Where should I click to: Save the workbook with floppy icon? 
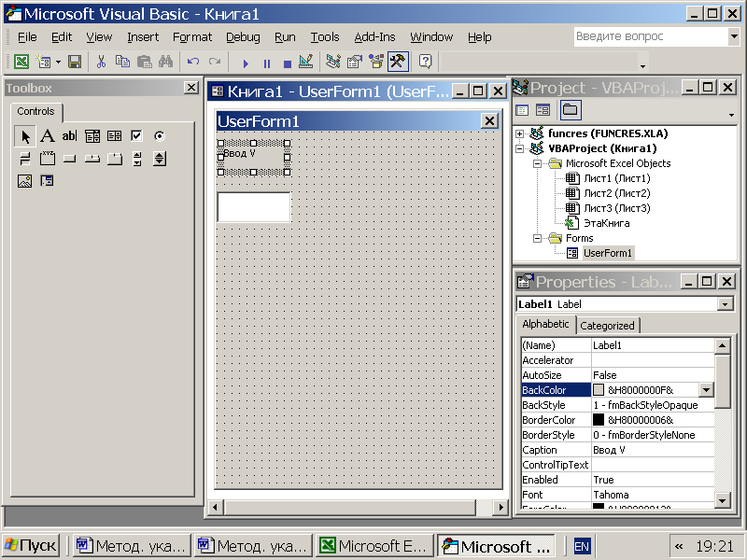pos(75,62)
